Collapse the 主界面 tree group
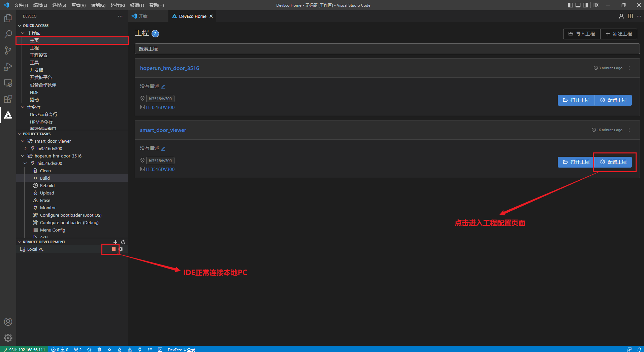 click(x=23, y=33)
